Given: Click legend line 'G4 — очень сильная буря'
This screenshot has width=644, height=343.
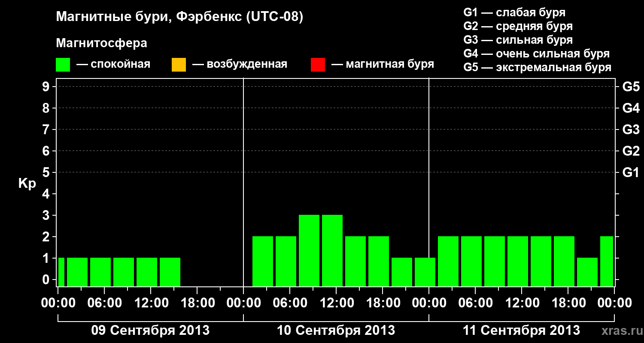Looking at the screenshot, I should point(537,54).
